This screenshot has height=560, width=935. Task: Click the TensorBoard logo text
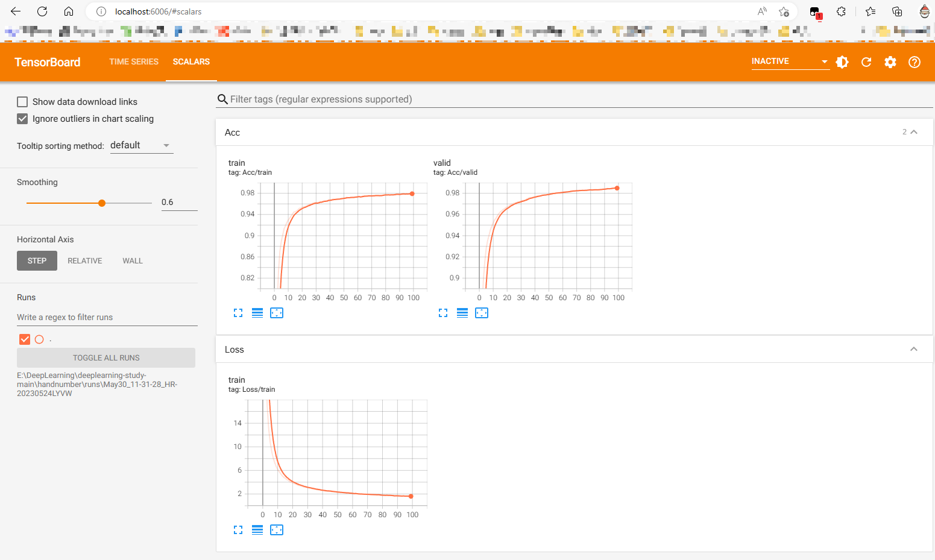click(x=48, y=62)
